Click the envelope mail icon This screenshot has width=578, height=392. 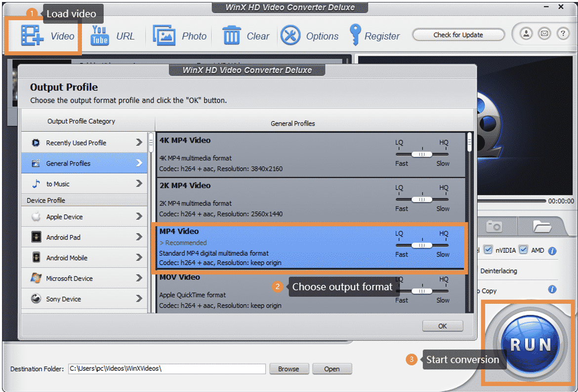tap(544, 34)
